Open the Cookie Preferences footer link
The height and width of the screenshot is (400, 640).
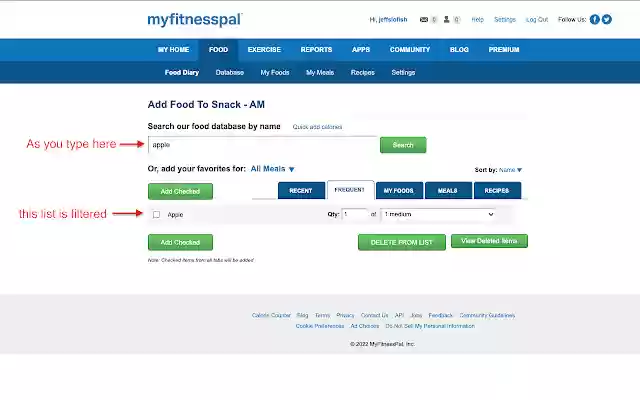(320, 326)
